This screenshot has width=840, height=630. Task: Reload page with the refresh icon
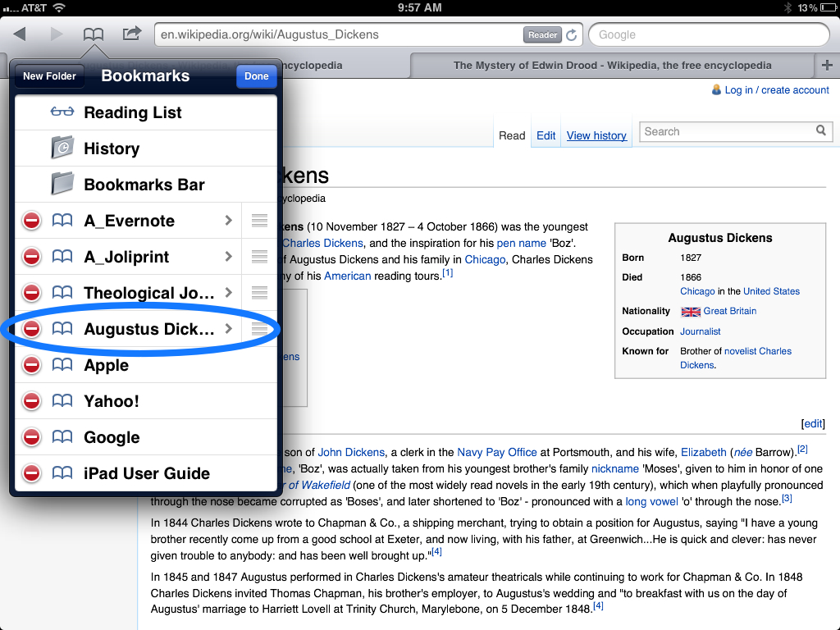pos(572,35)
